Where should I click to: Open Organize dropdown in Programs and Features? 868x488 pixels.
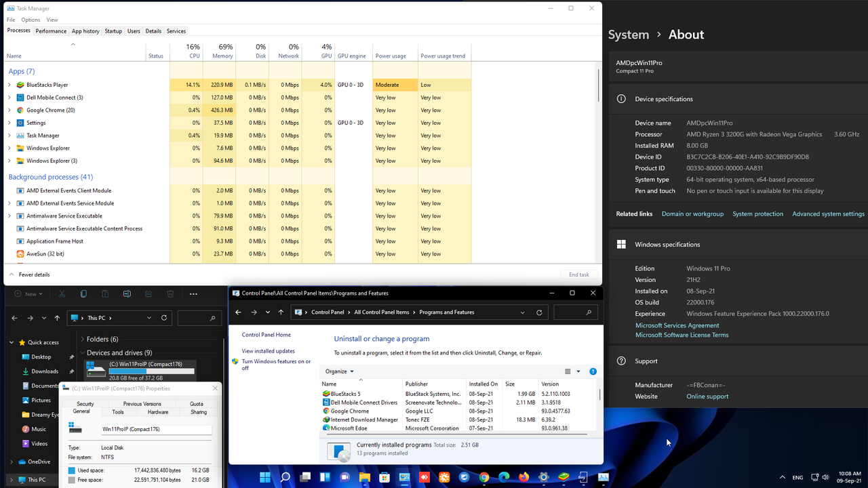click(340, 371)
